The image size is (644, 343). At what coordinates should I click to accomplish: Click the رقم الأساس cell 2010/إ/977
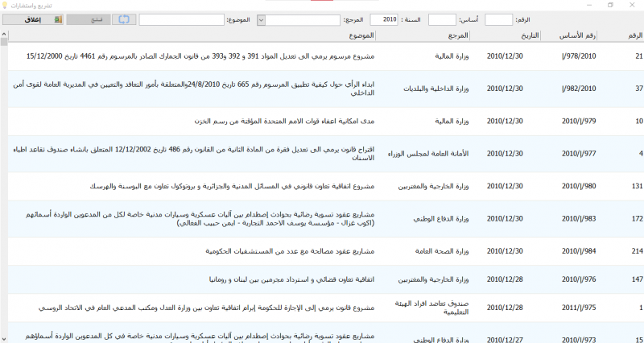click(x=579, y=154)
